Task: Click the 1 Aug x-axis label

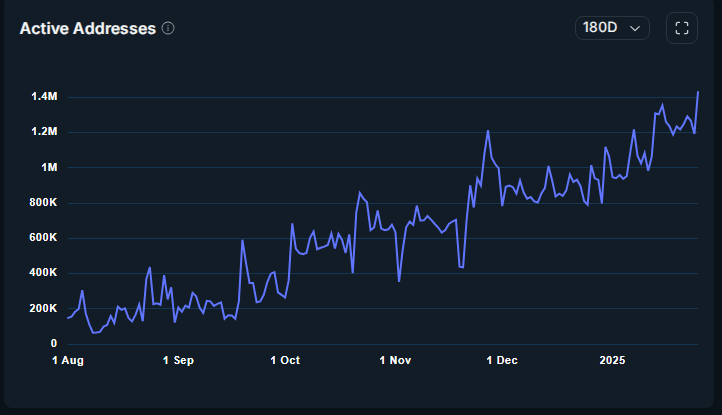Action: click(x=67, y=360)
